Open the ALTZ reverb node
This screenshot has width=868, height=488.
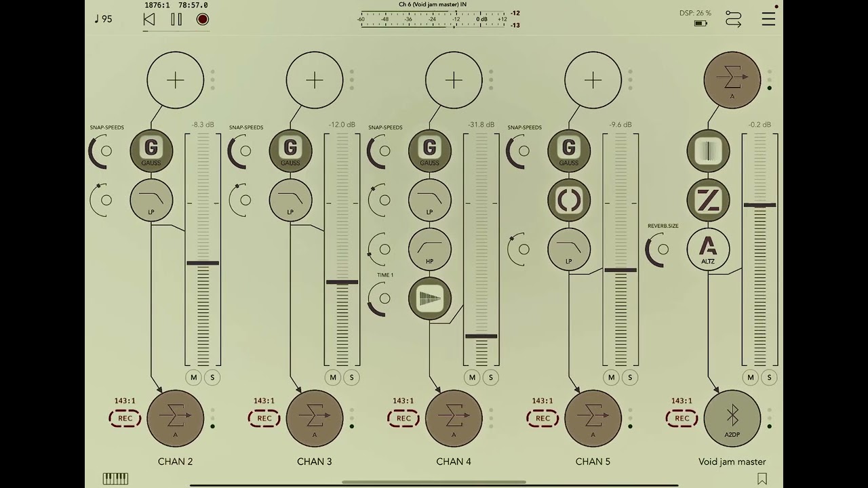[x=708, y=249]
